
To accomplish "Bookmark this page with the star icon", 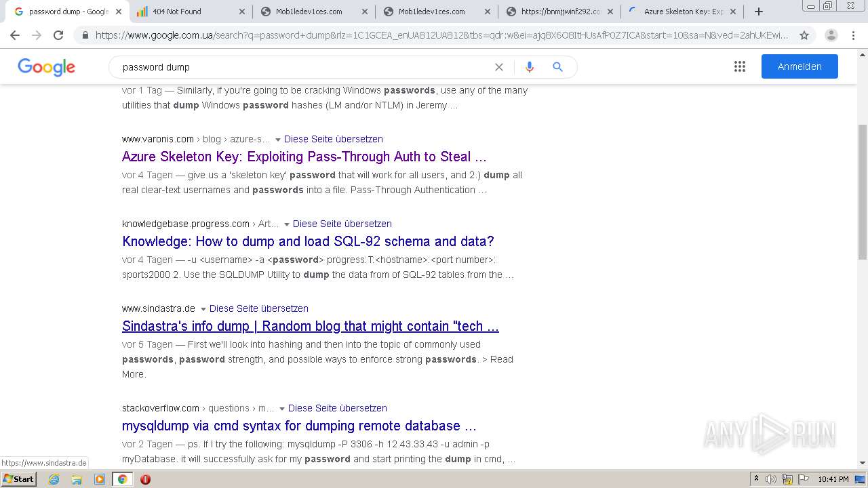I will pyautogui.click(x=804, y=35).
